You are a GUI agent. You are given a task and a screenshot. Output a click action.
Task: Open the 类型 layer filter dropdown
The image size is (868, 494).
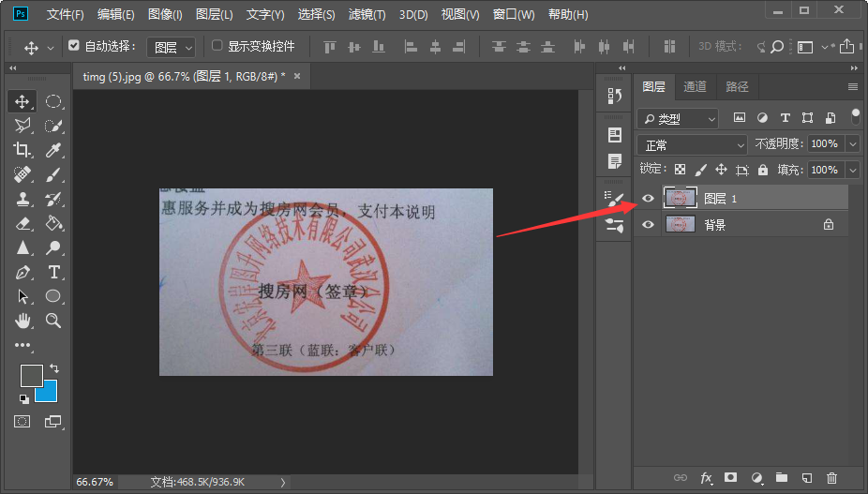[x=678, y=118]
